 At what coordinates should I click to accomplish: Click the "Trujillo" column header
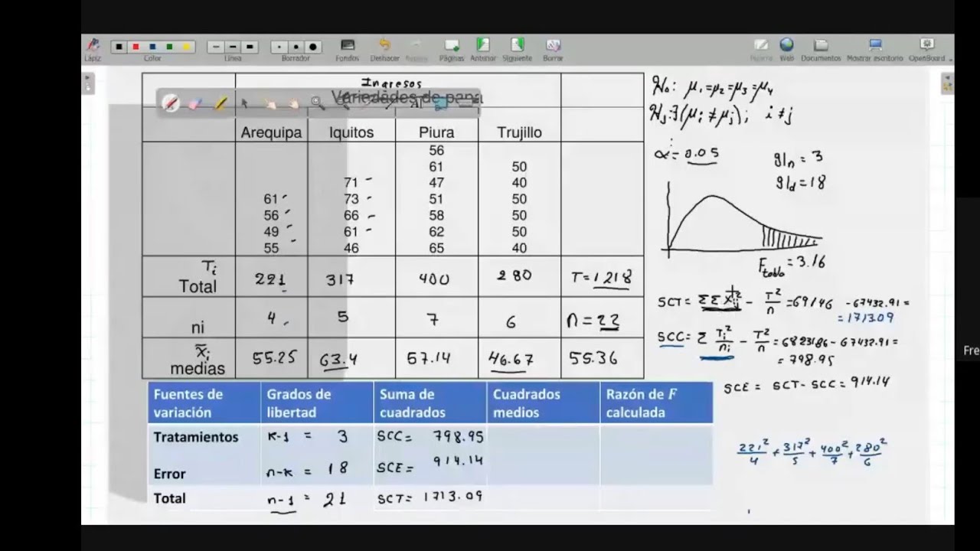click(519, 132)
